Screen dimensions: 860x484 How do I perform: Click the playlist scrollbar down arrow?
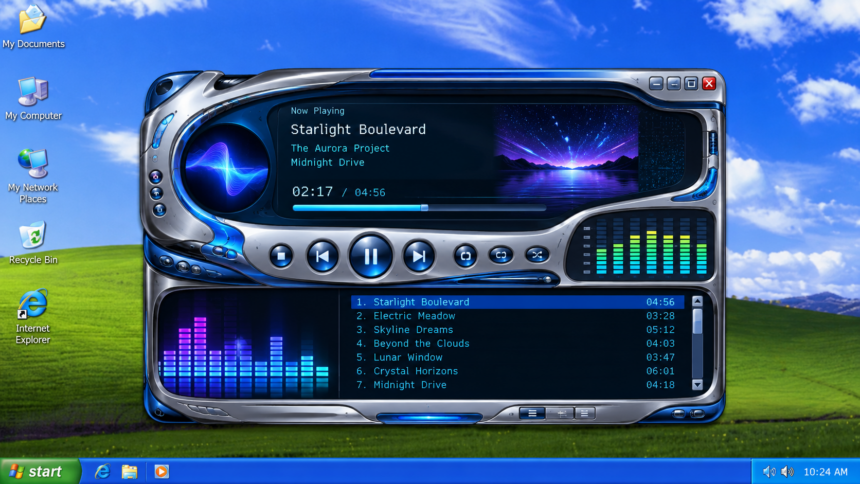point(697,385)
